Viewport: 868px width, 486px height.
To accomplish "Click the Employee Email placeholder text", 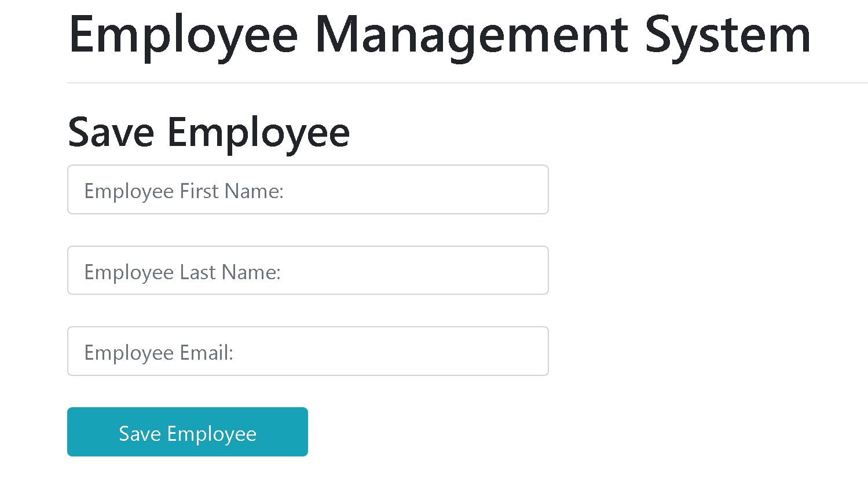I will point(159,352).
